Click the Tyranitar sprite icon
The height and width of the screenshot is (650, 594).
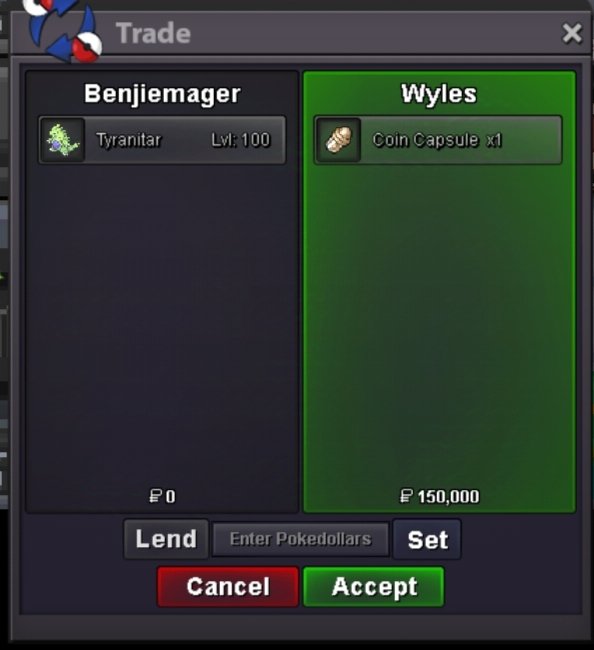(63, 140)
